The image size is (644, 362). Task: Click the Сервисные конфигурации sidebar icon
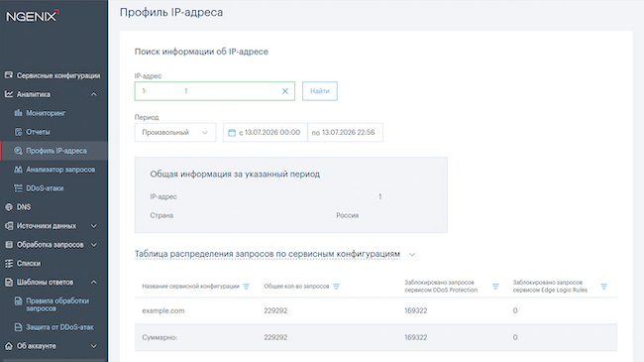click(9, 75)
